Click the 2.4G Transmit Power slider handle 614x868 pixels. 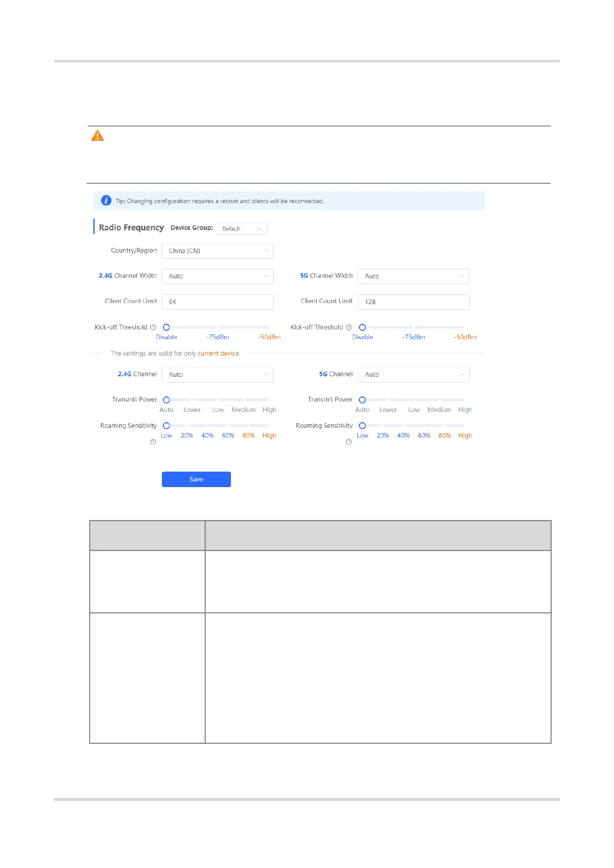pyautogui.click(x=167, y=400)
